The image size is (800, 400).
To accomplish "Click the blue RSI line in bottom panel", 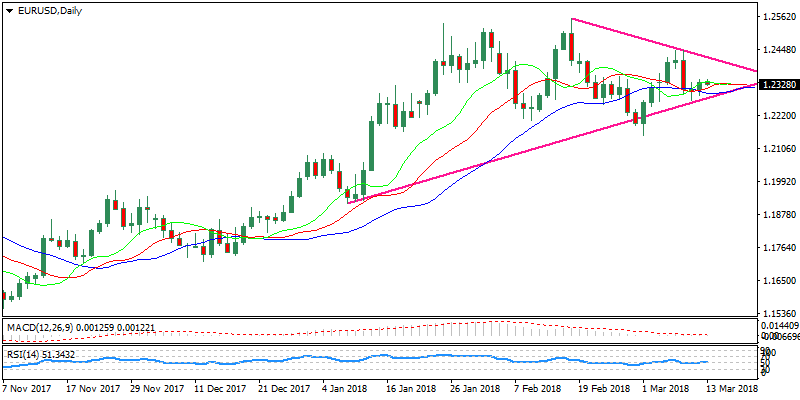I will pos(400,358).
